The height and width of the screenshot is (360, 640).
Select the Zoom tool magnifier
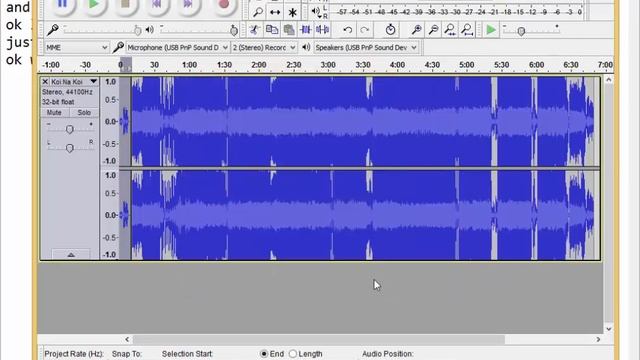258,12
